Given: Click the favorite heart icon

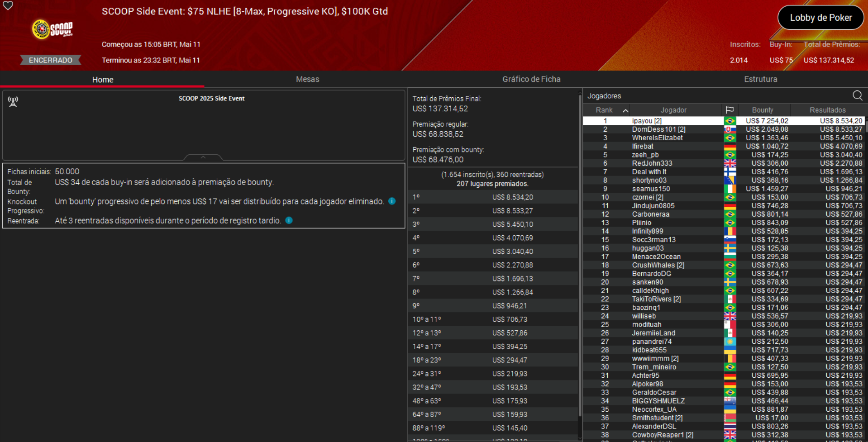Looking at the screenshot, I should (x=8, y=5).
